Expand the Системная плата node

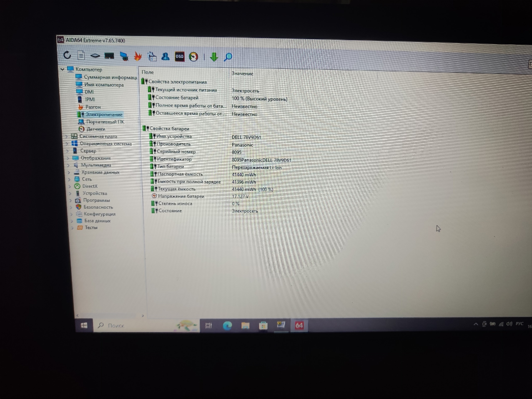[x=66, y=136]
